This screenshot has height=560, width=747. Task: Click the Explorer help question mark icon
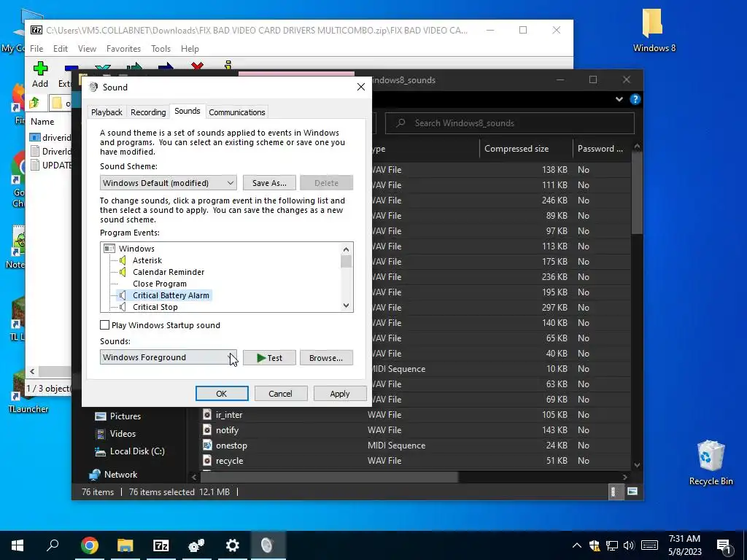(635, 99)
